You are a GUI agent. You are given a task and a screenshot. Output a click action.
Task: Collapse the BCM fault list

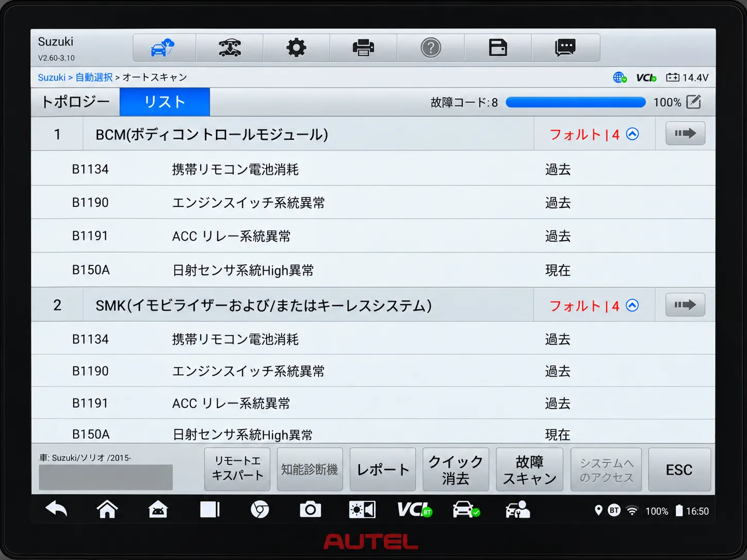pyautogui.click(x=632, y=134)
